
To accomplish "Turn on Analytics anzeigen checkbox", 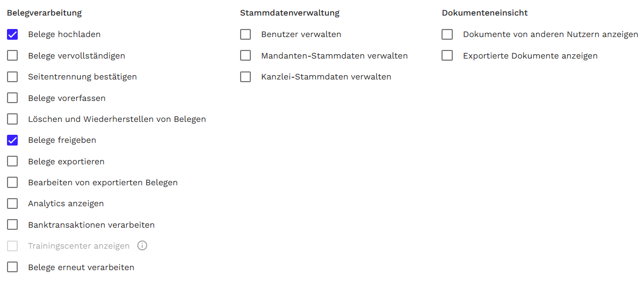I will pyautogui.click(x=12, y=204).
